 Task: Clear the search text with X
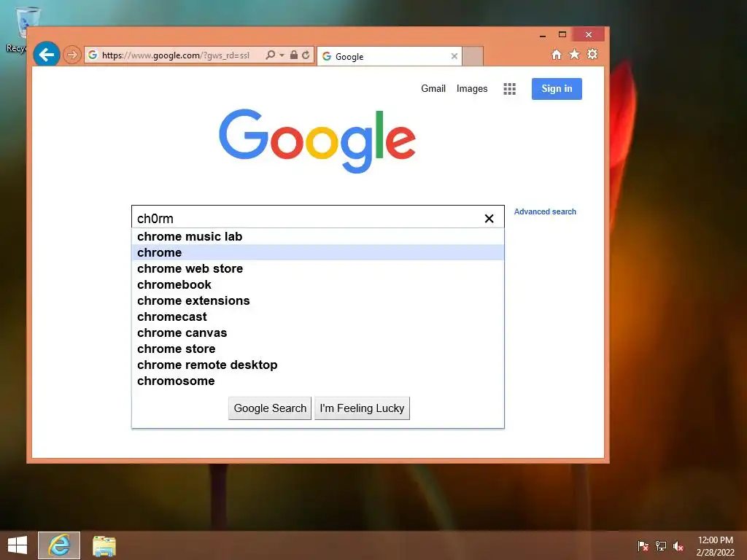tap(489, 218)
